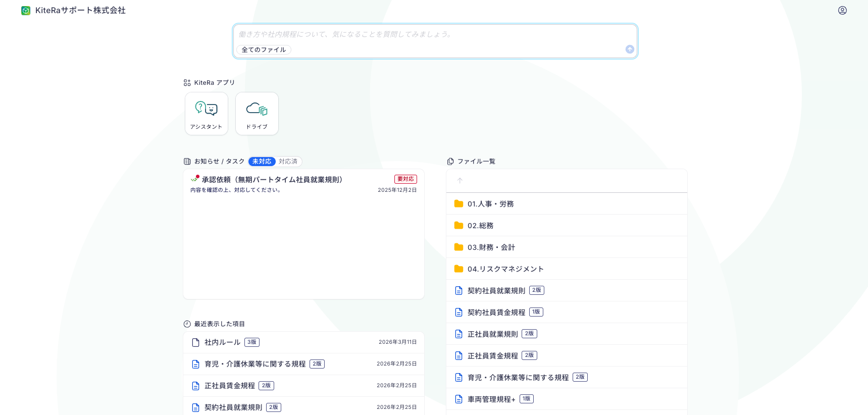
Task: Open 社内ルール in recently viewed items
Action: pyautogui.click(x=222, y=342)
